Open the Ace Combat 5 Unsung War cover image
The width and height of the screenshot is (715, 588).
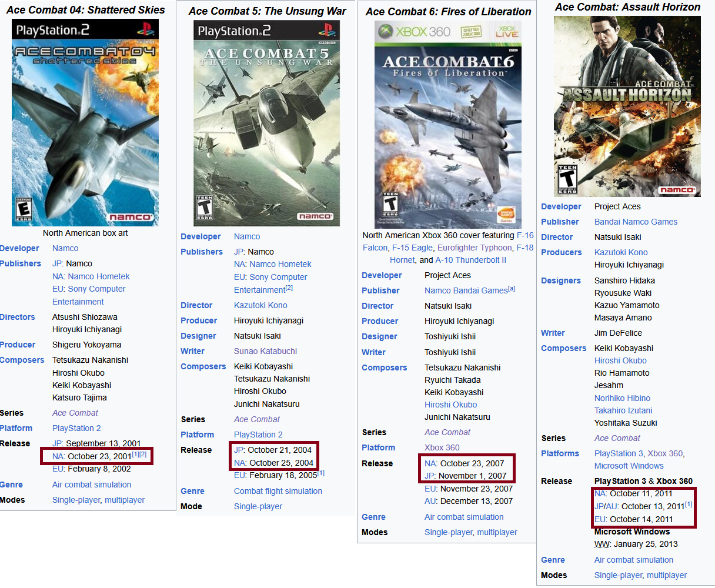pyautogui.click(x=267, y=123)
